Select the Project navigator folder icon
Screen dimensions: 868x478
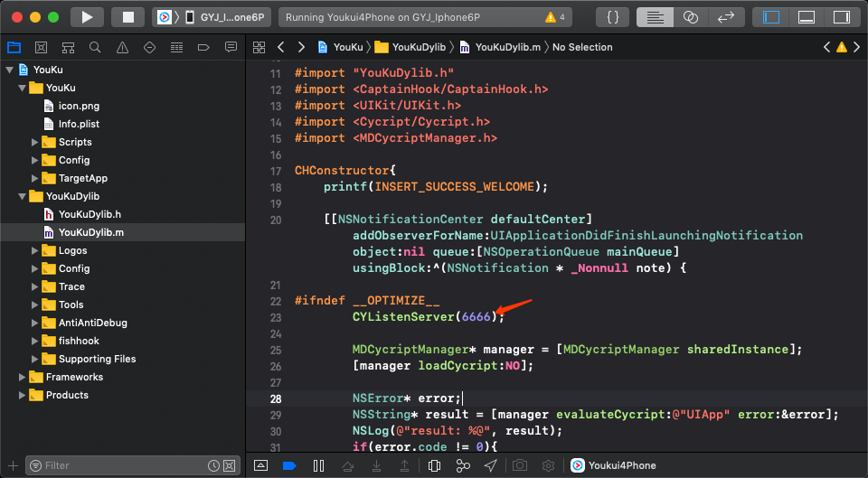click(14, 48)
